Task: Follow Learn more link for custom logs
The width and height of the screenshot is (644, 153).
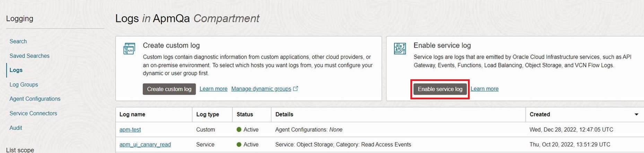Action: (214, 89)
